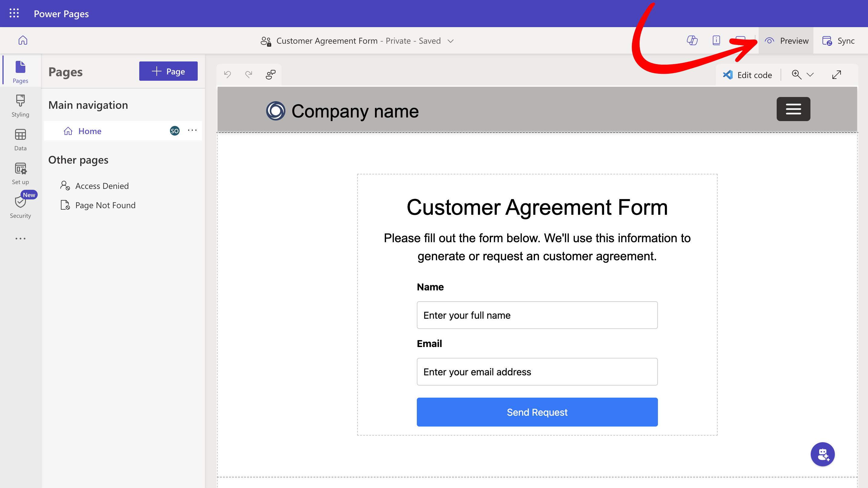
Task: Select the Access Denied page
Action: (102, 186)
